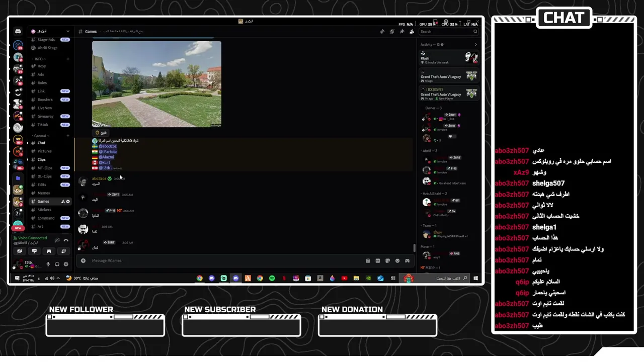Open notification settings bell in header
The height and width of the screenshot is (362, 644).
pos(392,31)
